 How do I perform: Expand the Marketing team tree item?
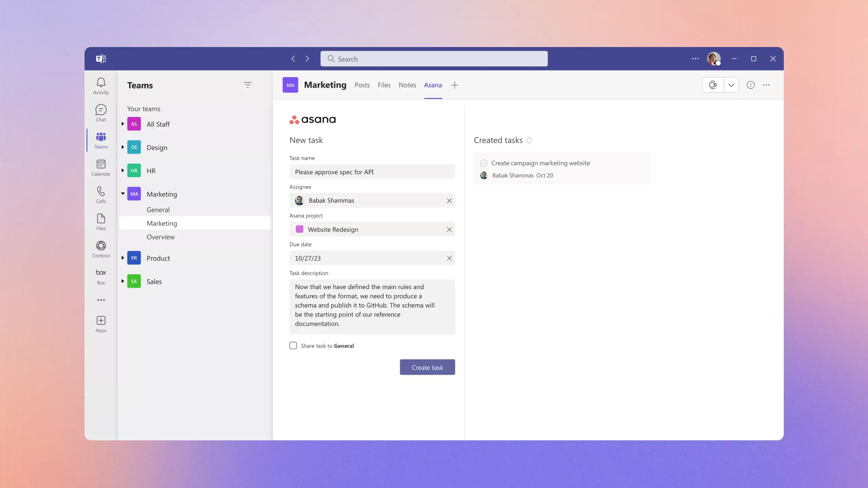(122, 194)
